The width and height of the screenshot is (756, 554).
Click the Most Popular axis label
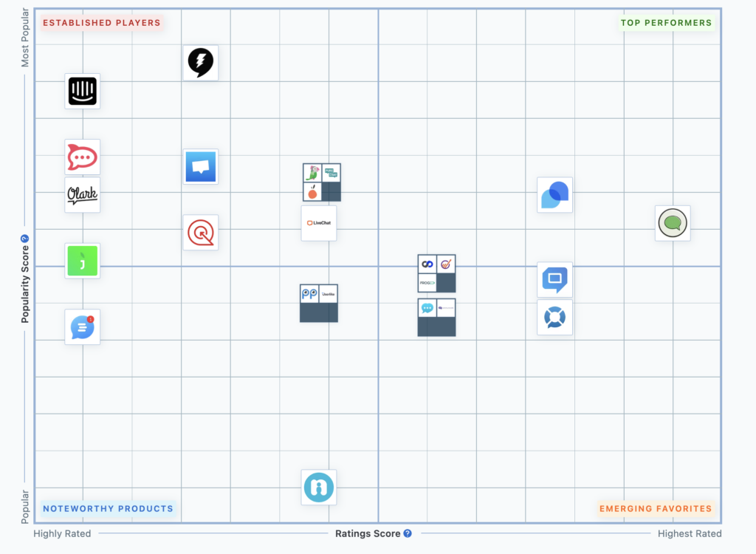pyautogui.click(x=25, y=38)
